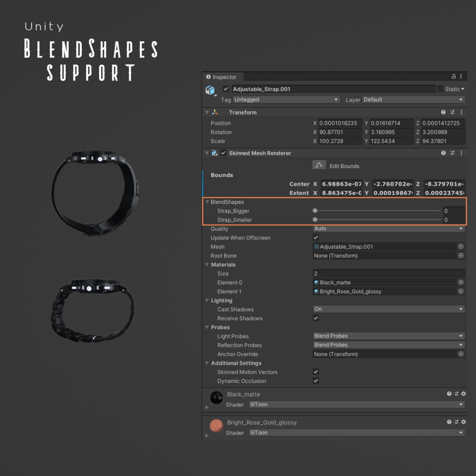Open Transform component kebab menu

(x=461, y=112)
